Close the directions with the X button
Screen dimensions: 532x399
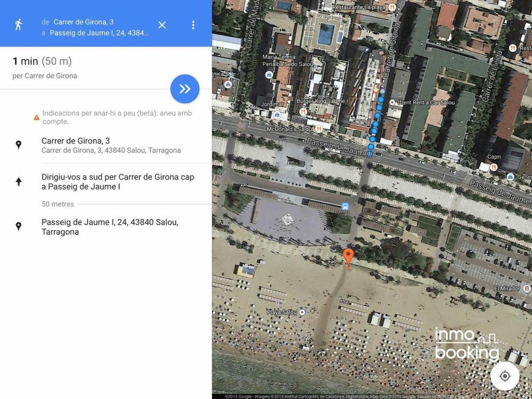162,25
